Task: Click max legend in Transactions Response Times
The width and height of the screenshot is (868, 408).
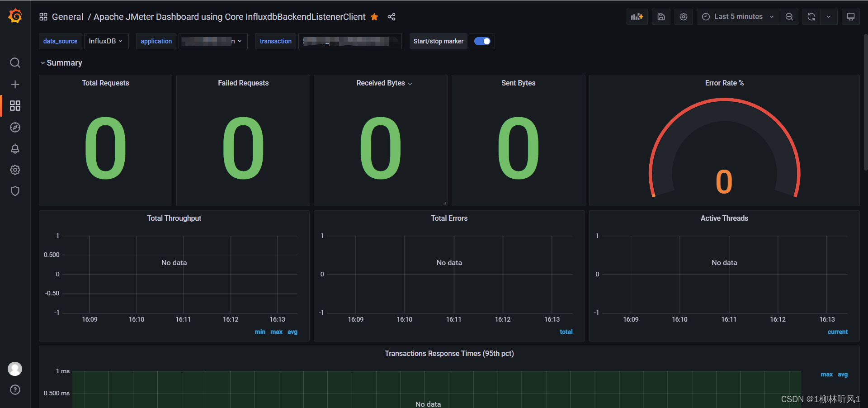Action: [826, 375]
